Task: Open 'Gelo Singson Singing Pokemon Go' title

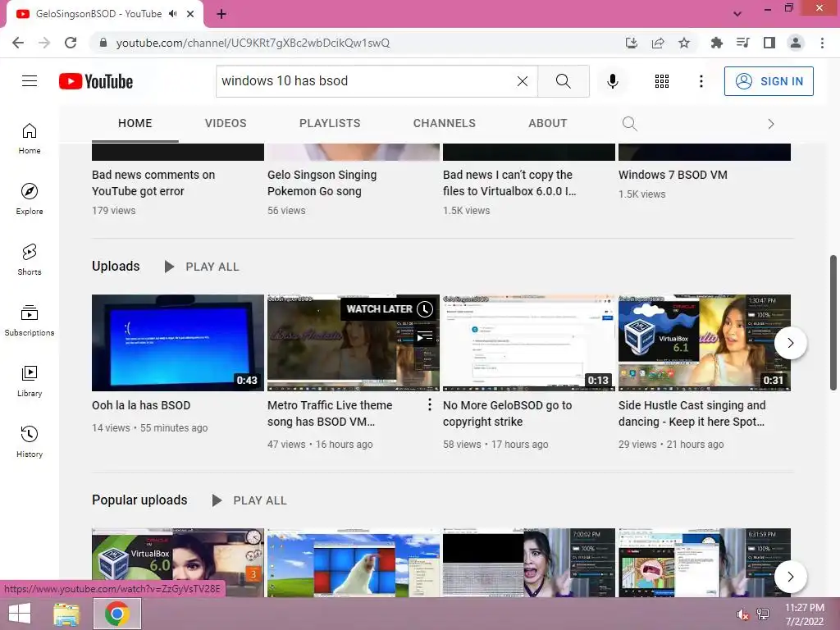Action: (322, 183)
